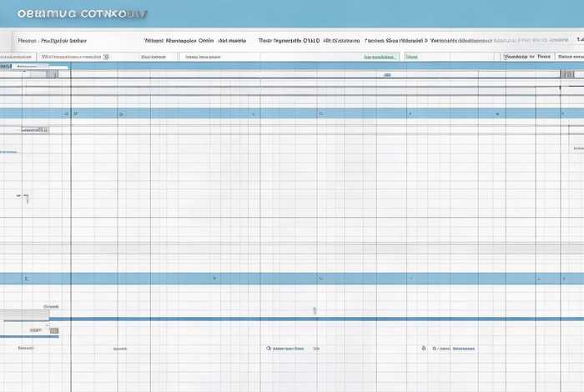The width and height of the screenshot is (584, 392).
Task: Click the small gray box below the top-left tab
Action: coord(52,74)
